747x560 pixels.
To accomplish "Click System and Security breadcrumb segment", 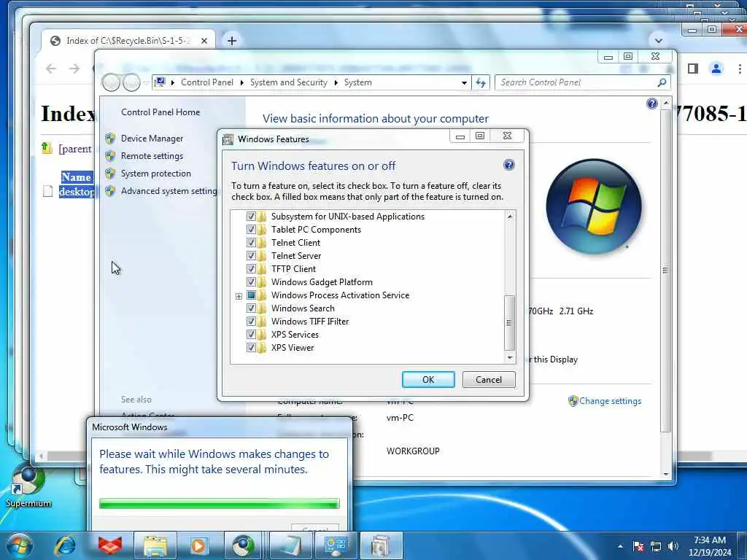I will (289, 82).
